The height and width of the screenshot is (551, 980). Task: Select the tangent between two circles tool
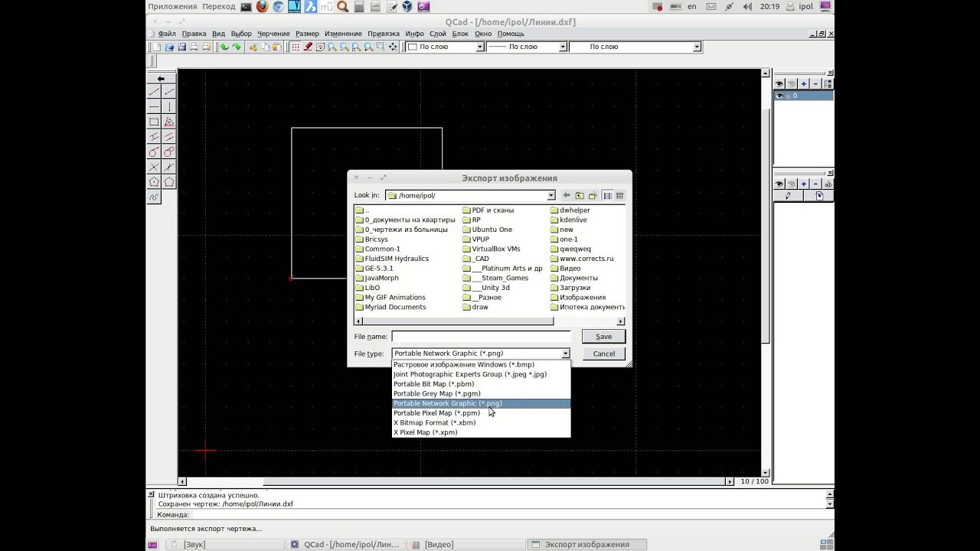click(168, 152)
